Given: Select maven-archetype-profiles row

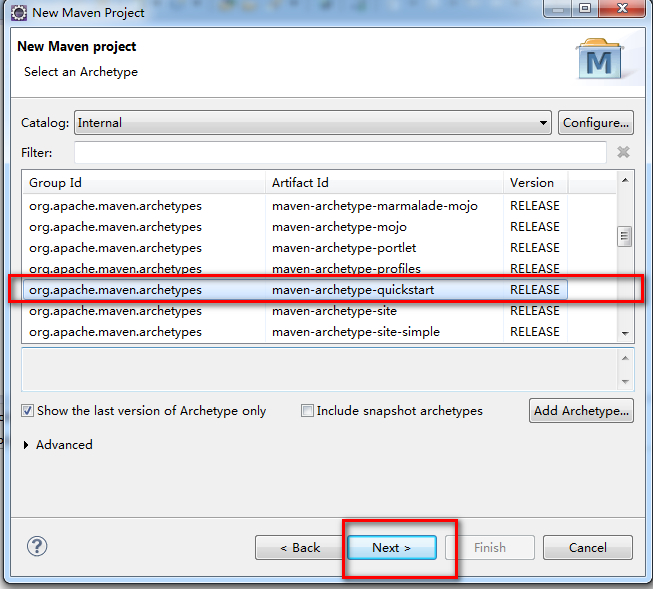Looking at the screenshot, I should pyautogui.click(x=295, y=269).
